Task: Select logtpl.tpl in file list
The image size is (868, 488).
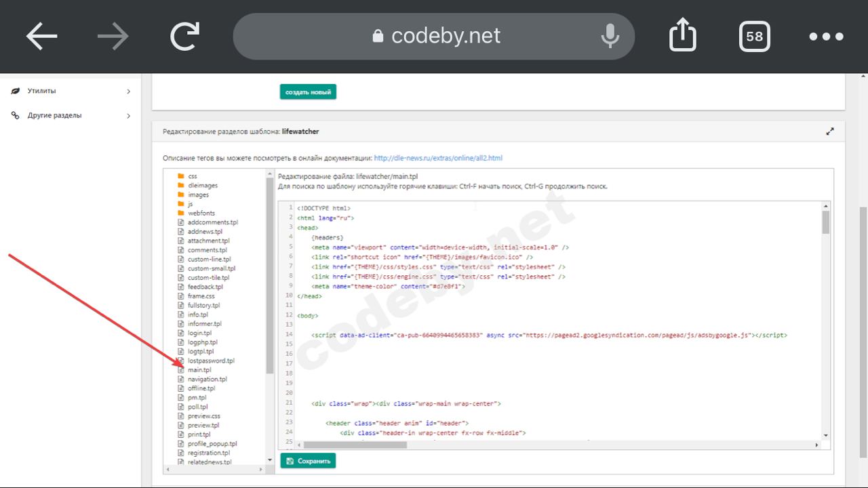Action: [x=201, y=351]
